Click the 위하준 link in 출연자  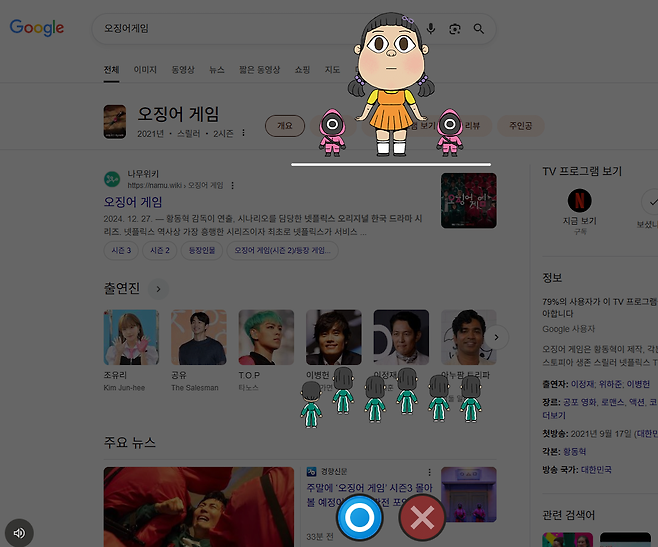(x=610, y=384)
